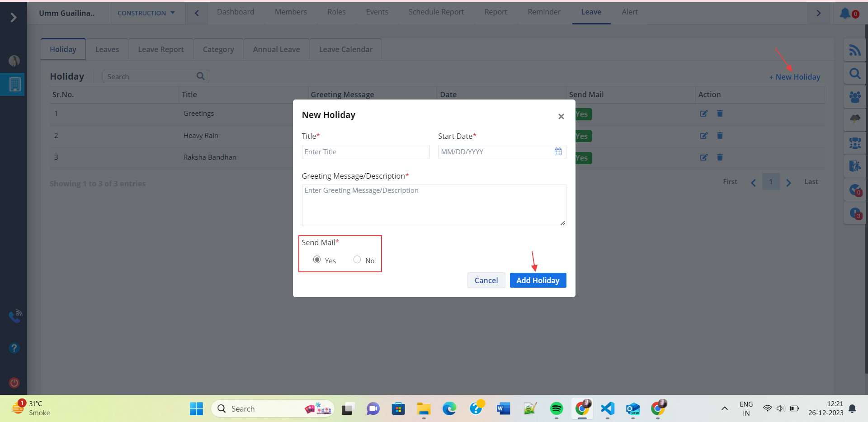Close the New Holiday dialog
The height and width of the screenshot is (422, 868).
561,117
